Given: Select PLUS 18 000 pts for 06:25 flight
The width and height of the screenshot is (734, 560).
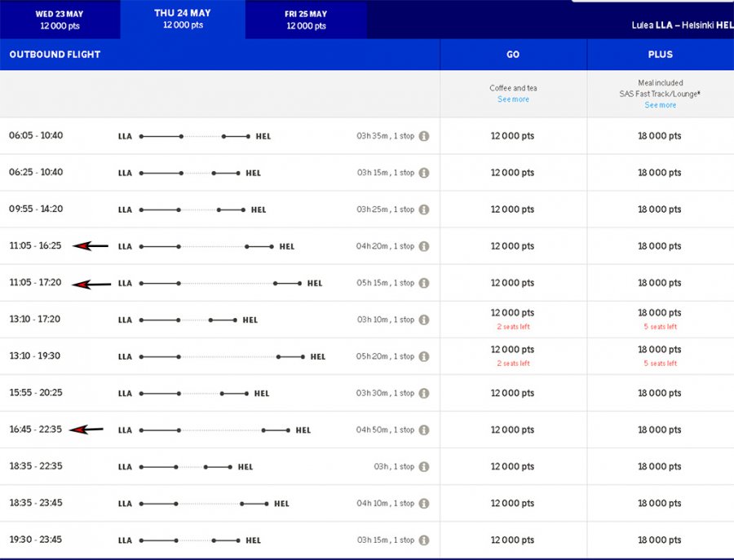Looking at the screenshot, I should tap(659, 173).
